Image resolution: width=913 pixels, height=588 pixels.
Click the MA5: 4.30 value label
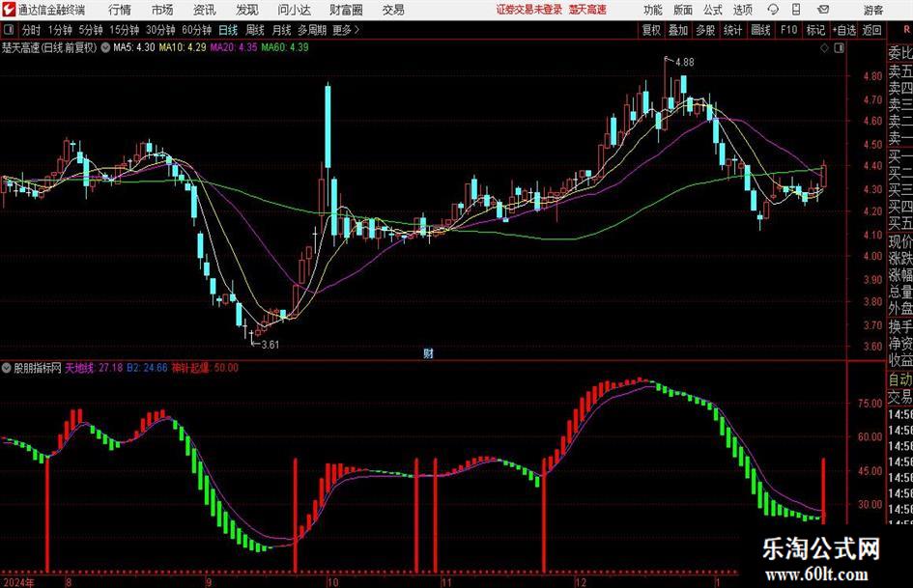[134, 47]
